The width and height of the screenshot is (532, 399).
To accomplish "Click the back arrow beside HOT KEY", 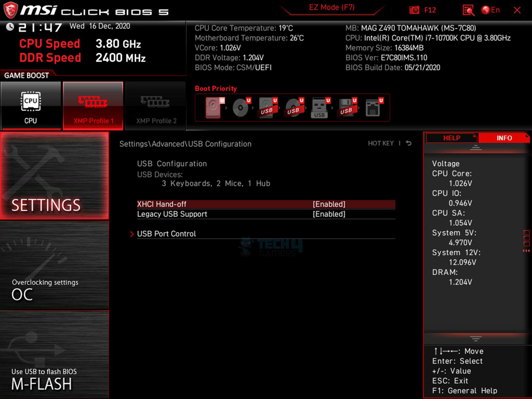I will coord(409,143).
